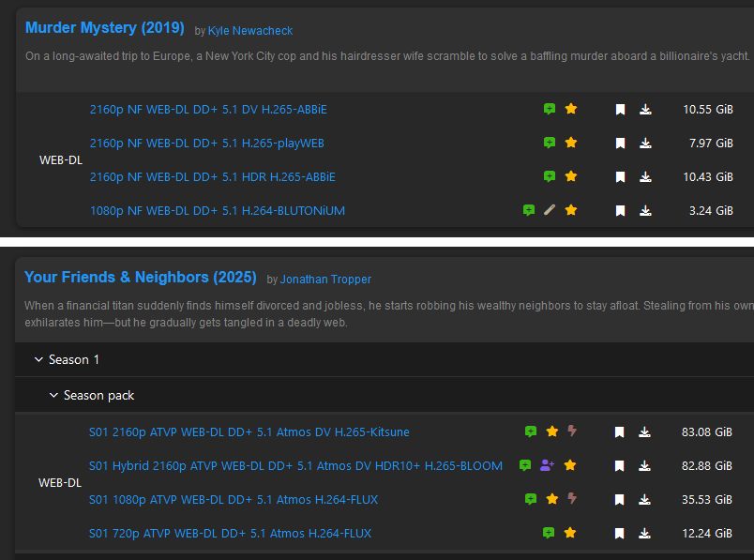Open comments for S01 720p H.264-FLUX release
The image size is (754, 560).
549,533
